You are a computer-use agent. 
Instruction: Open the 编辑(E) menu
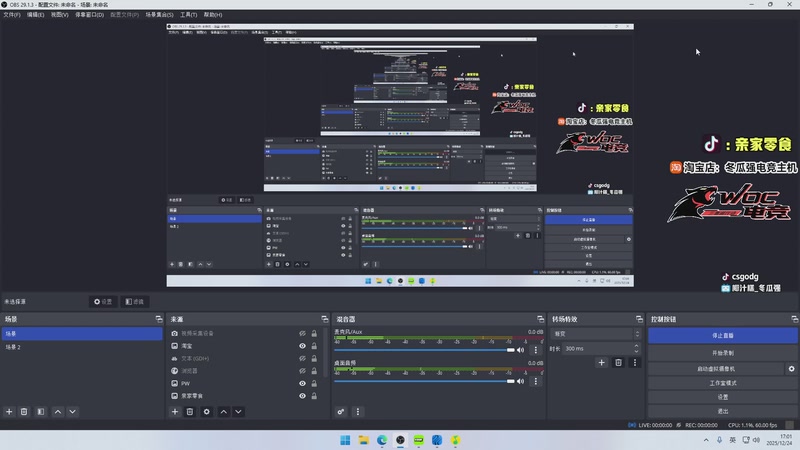click(36, 15)
